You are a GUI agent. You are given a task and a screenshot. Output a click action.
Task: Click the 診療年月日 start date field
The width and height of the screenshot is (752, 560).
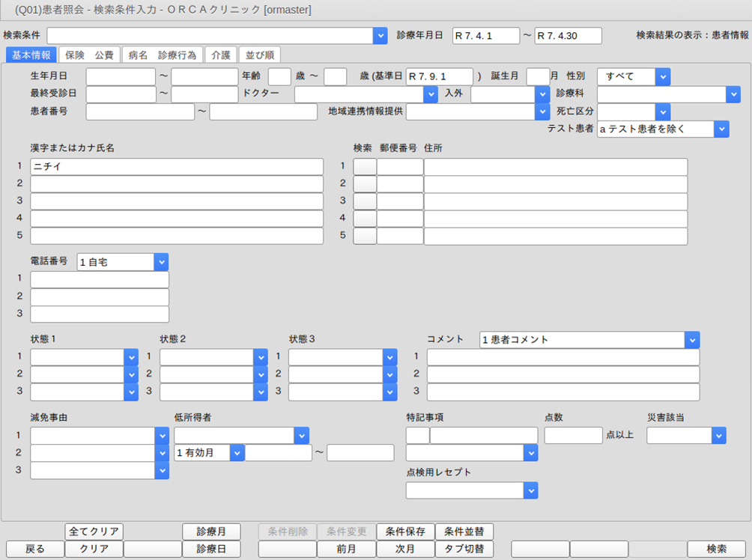pyautogui.click(x=485, y=36)
